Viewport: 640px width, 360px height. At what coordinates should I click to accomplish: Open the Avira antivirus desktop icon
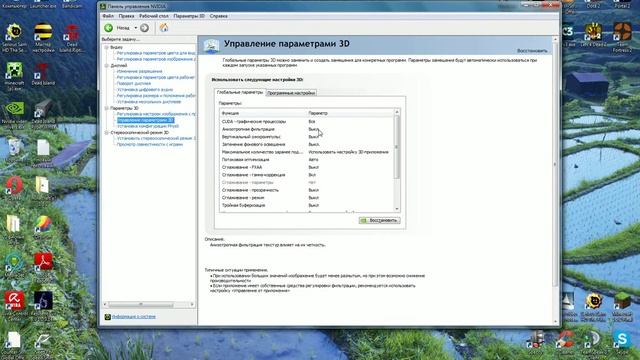click(x=14, y=300)
